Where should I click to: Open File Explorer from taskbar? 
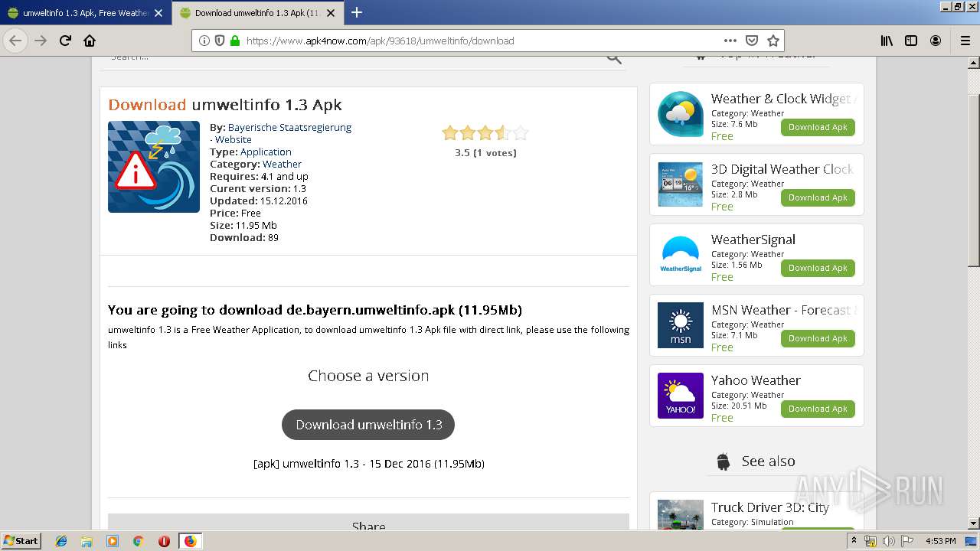[x=87, y=541]
